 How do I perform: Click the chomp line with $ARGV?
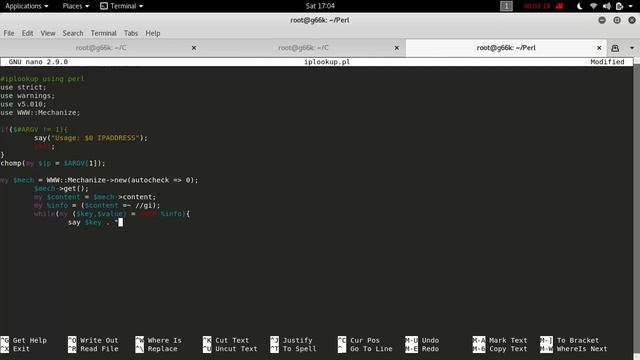click(x=53, y=163)
